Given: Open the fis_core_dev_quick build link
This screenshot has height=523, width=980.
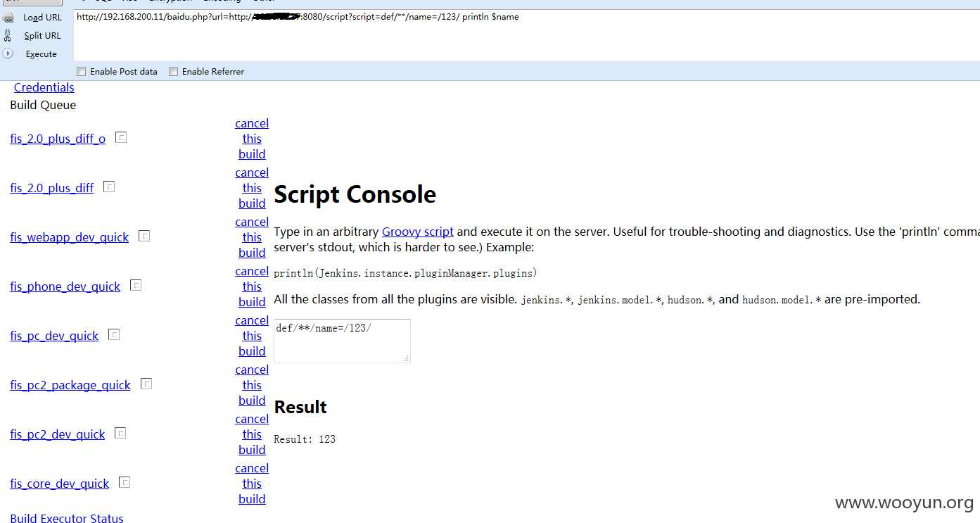Looking at the screenshot, I should click(60, 484).
